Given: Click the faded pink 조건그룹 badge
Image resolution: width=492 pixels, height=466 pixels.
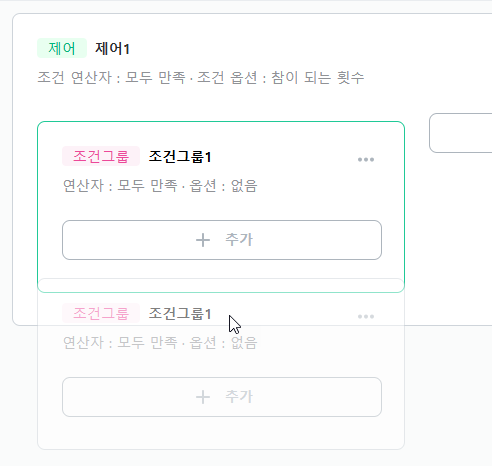Looking at the screenshot, I should point(101,313).
